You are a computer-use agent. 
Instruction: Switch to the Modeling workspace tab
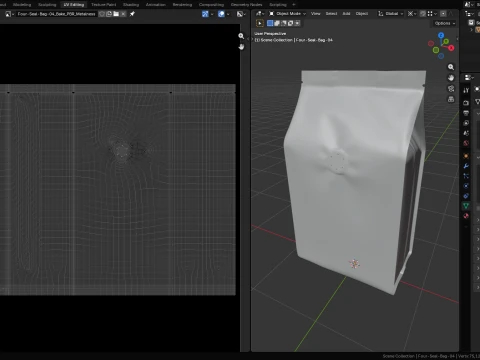point(22,5)
